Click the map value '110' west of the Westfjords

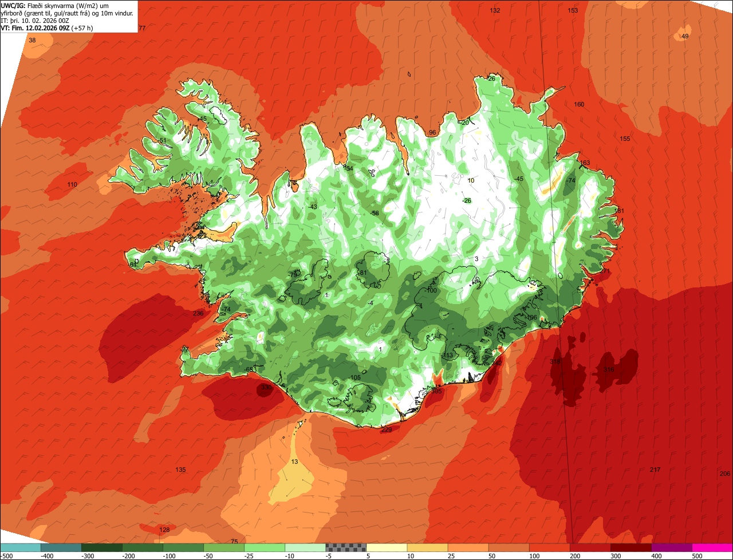[72, 184]
